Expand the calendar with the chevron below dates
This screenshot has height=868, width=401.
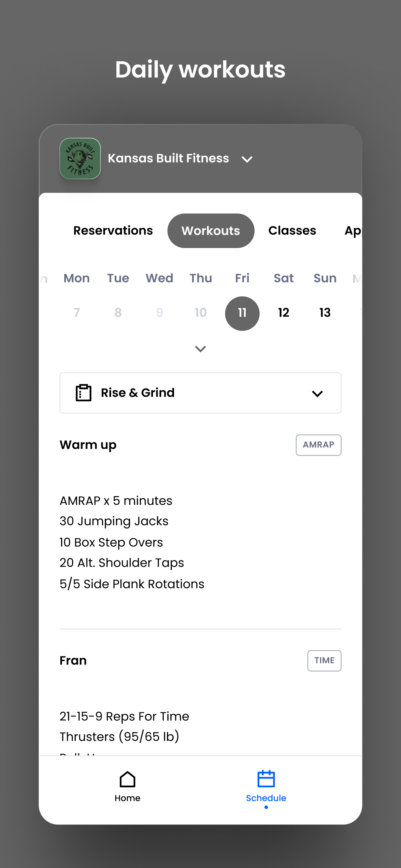click(x=200, y=349)
